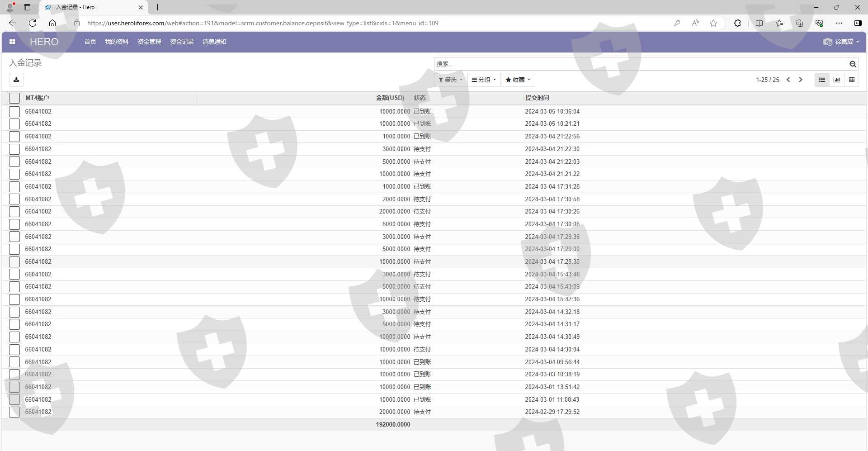Select the list view icon
868x451 pixels.
[x=822, y=80]
